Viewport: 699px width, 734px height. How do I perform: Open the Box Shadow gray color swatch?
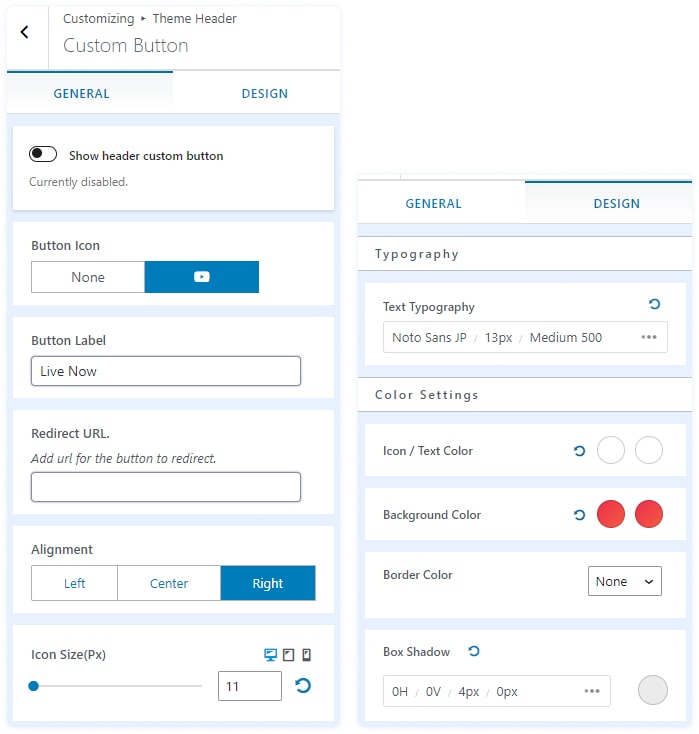(x=652, y=690)
